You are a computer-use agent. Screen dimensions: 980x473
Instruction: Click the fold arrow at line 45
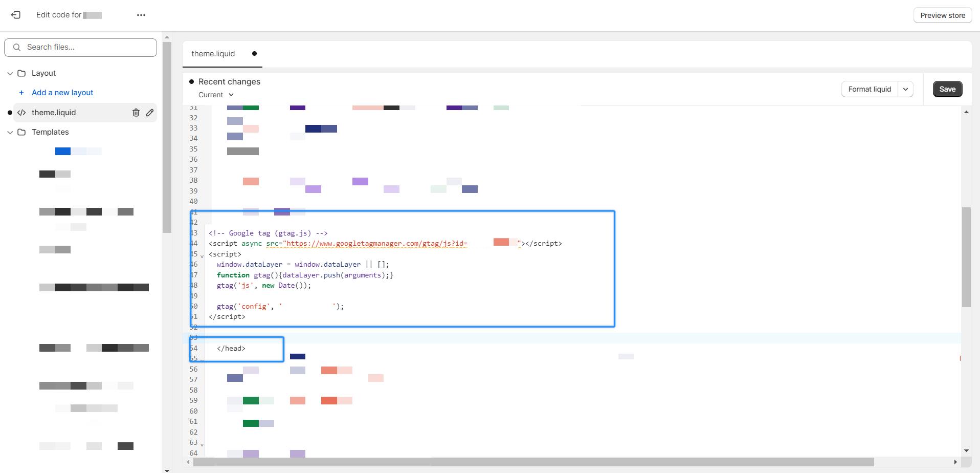coord(202,255)
